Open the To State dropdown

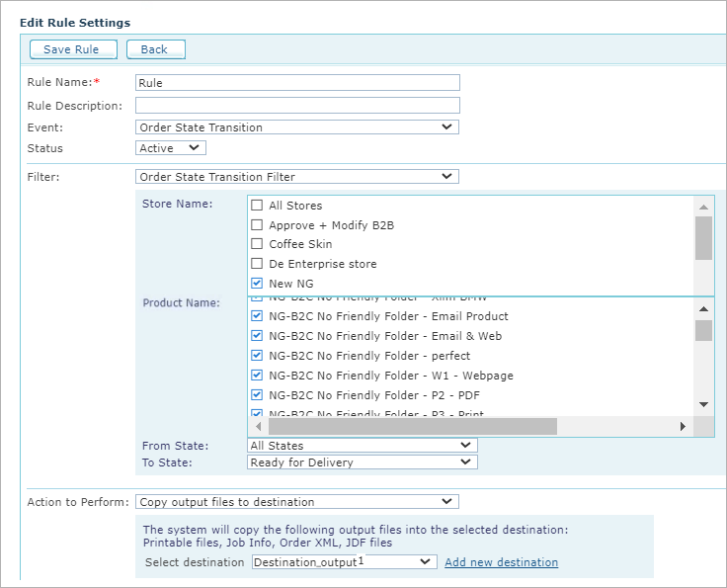[362, 462]
